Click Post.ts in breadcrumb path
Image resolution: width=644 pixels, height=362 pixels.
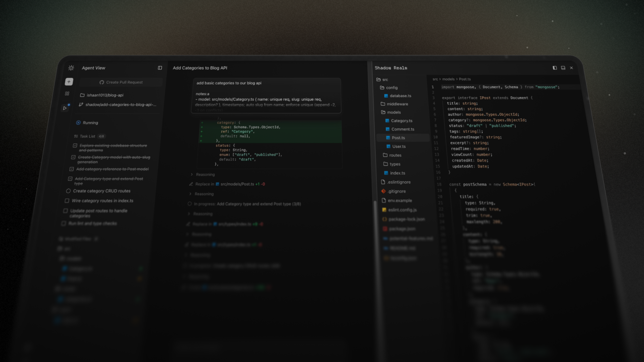[465, 79]
